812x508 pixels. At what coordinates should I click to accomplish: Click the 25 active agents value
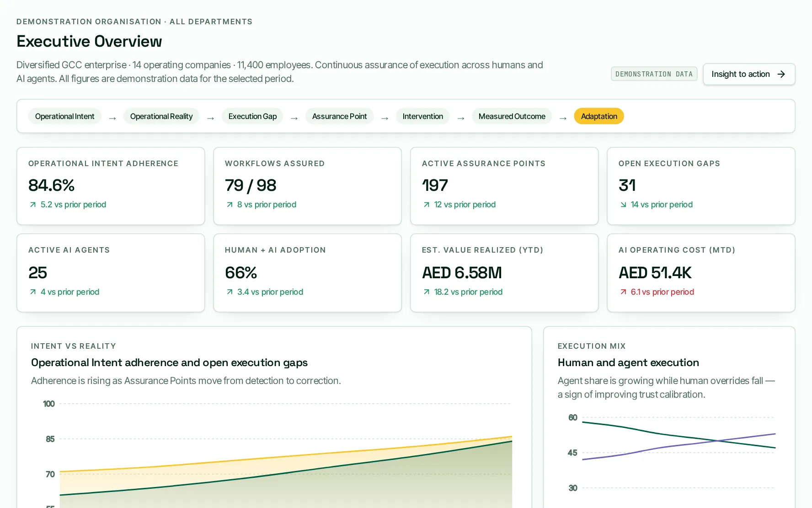(37, 273)
